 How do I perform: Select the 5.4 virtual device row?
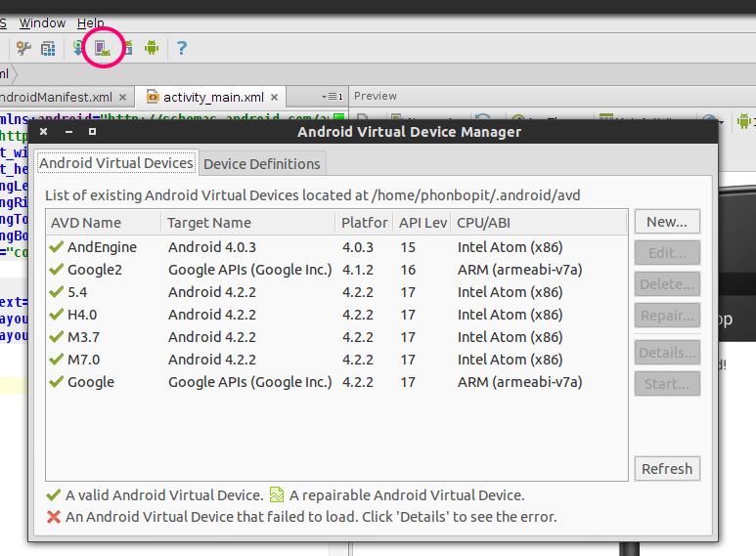[x=336, y=292]
